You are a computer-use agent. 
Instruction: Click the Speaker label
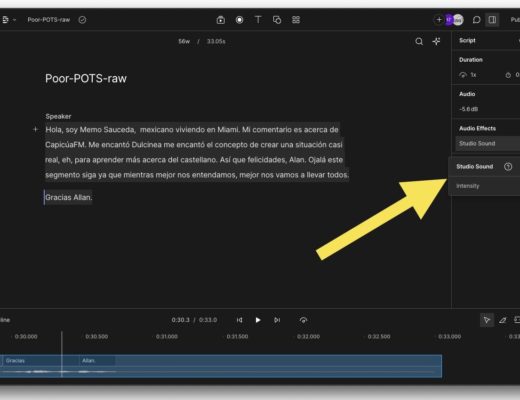click(x=58, y=116)
